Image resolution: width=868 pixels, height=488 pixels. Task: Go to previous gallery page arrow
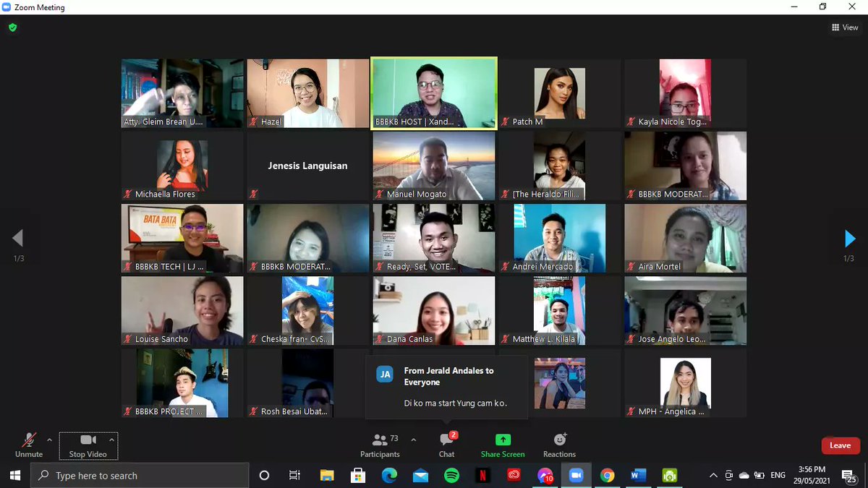coord(18,239)
